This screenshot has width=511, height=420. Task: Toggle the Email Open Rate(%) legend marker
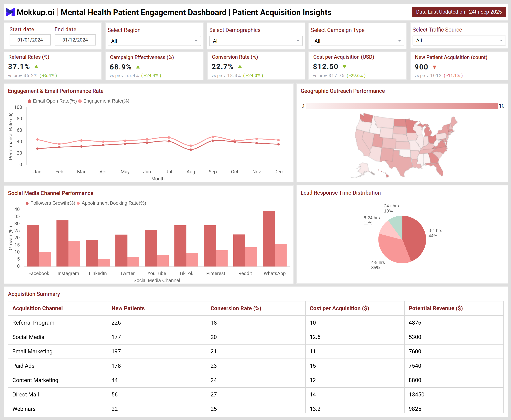[x=30, y=101]
